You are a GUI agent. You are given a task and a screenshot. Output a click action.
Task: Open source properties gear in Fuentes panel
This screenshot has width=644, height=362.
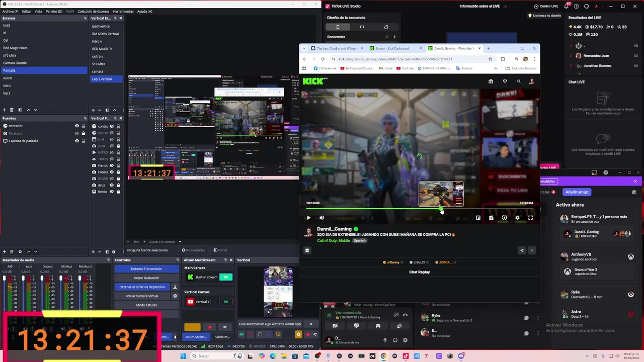(20, 251)
